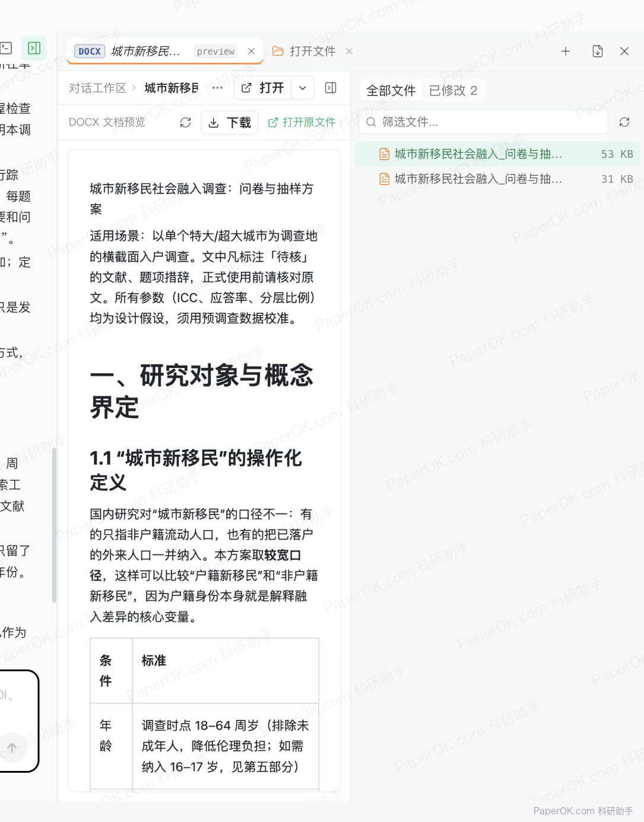The height and width of the screenshot is (822, 644).
Task: Refresh the DOCX document preview
Action: pyautogui.click(x=185, y=122)
